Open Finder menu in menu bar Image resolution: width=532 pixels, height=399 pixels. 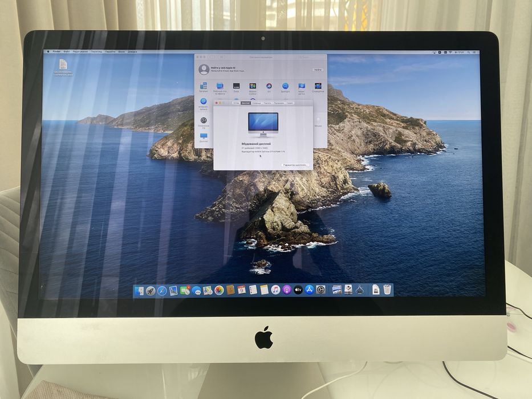tap(56, 51)
